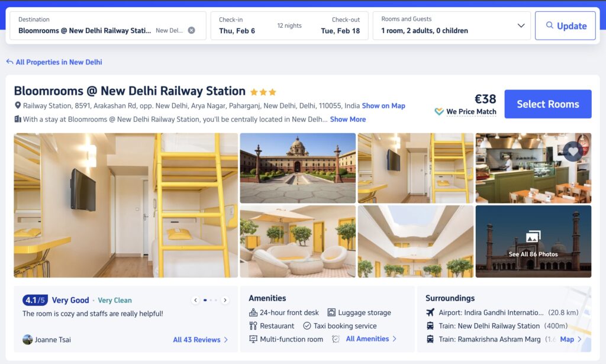Click the 12 nights label
The image size is (606, 364).
coord(289,25)
